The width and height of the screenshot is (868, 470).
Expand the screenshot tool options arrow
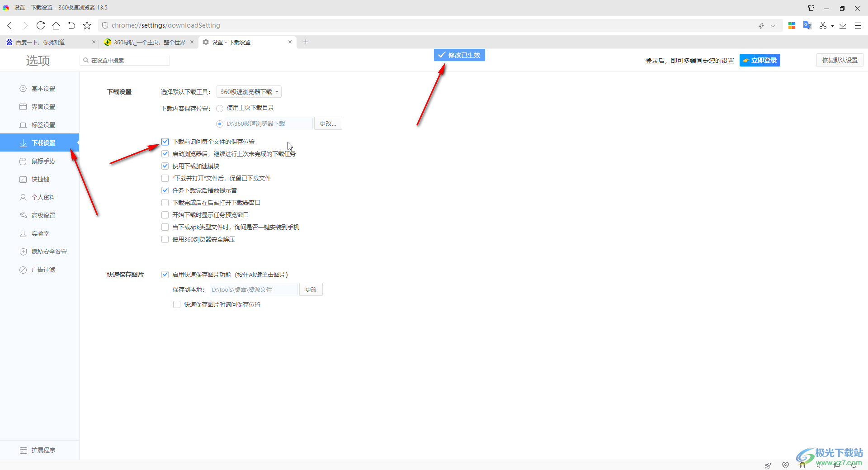pos(832,26)
